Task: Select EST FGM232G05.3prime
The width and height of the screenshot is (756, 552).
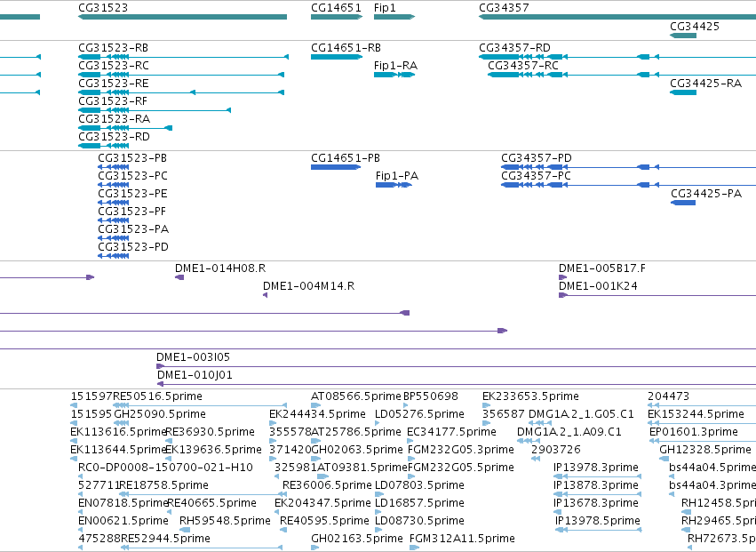Action: click(461, 450)
